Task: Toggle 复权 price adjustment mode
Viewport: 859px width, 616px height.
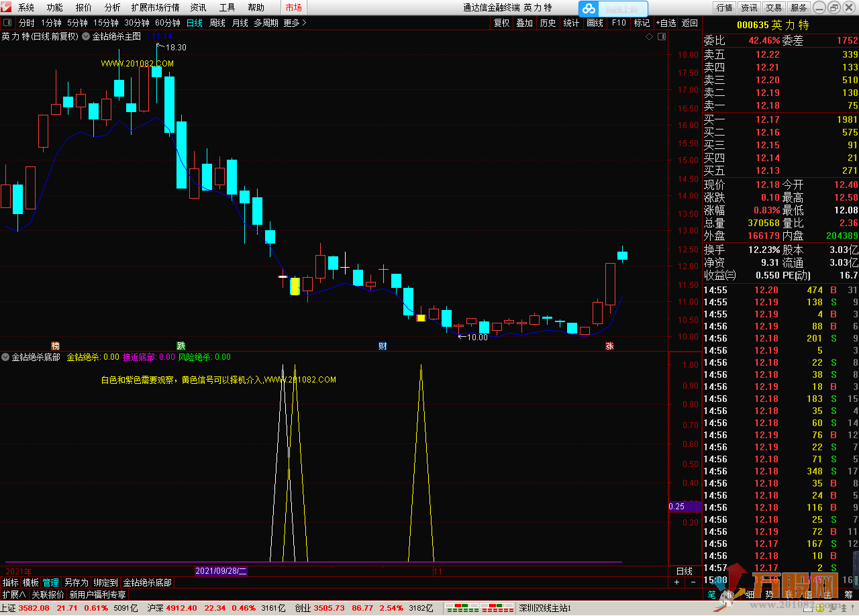Action: coord(501,23)
